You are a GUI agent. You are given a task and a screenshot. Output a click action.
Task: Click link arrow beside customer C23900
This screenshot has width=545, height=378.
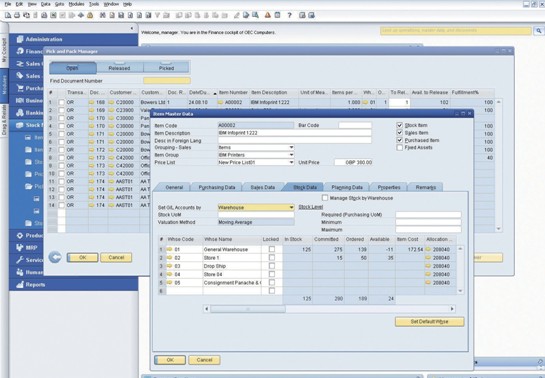(111, 110)
